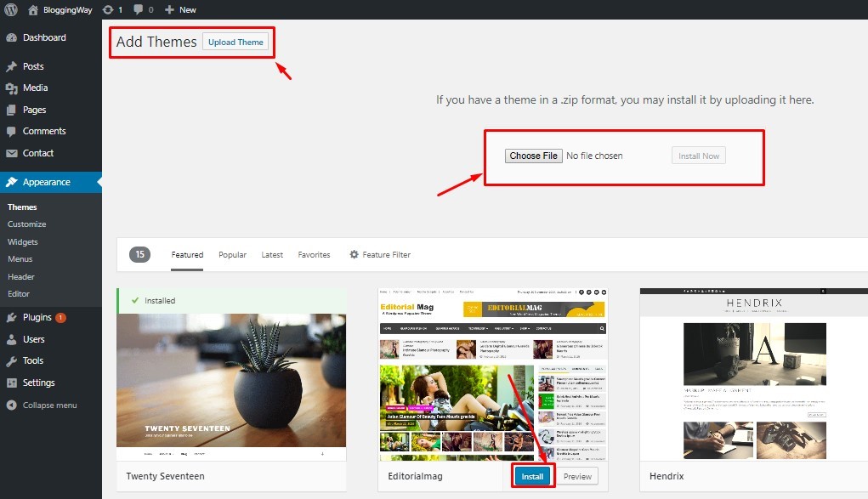Image resolution: width=868 pixels, height=499 pixels.
Task: Select Themes submenu item
Action: point(22,207)
